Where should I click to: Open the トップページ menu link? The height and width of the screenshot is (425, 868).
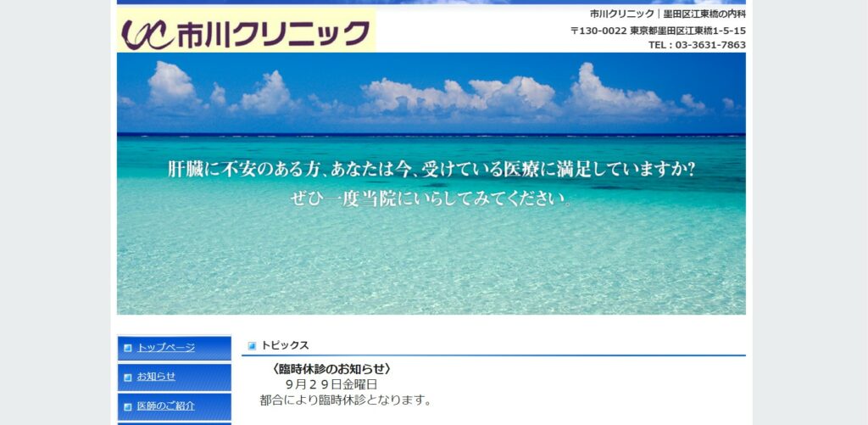coord(166,348)
